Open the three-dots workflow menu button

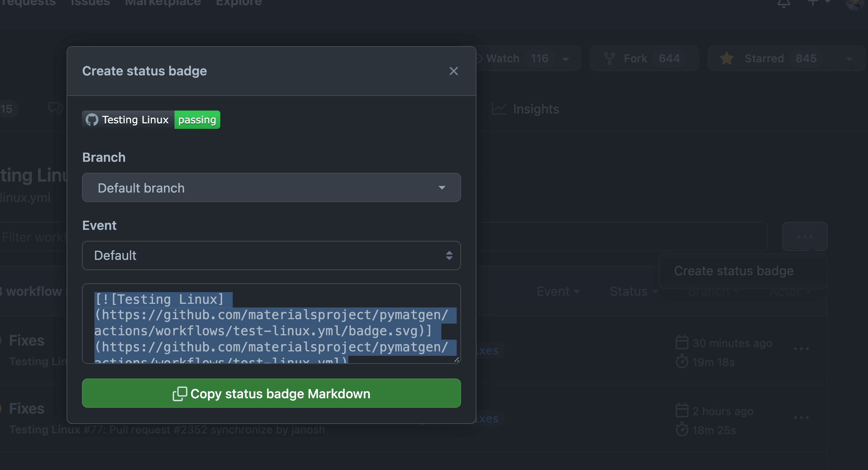coord(805,237)
